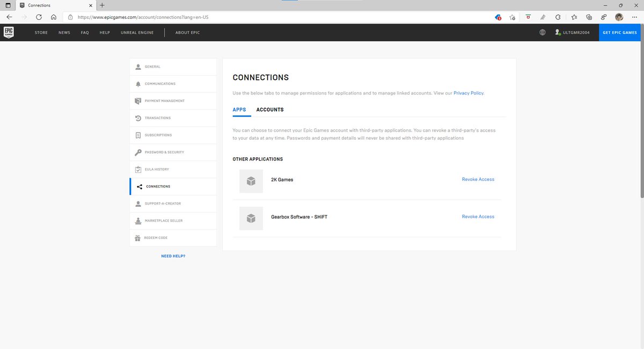This screenshot has height=349, width=644.
Task: Go to Password & Security
Action: pos(173,152)
